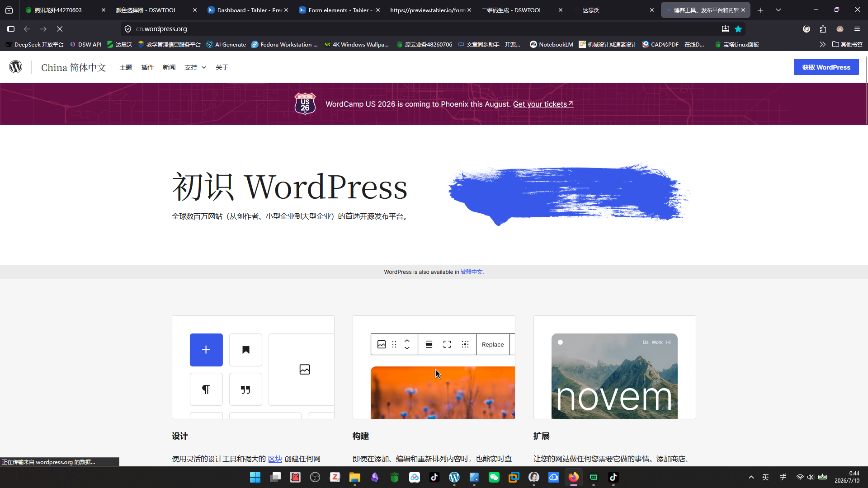
Task: Expand the list-all-tabs chevron
Action: (x=778, y=10)
